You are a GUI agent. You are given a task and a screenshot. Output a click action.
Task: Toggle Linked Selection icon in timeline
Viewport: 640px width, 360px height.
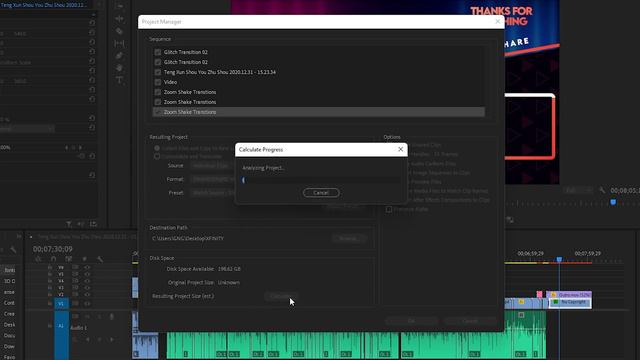tap(69, 259)
